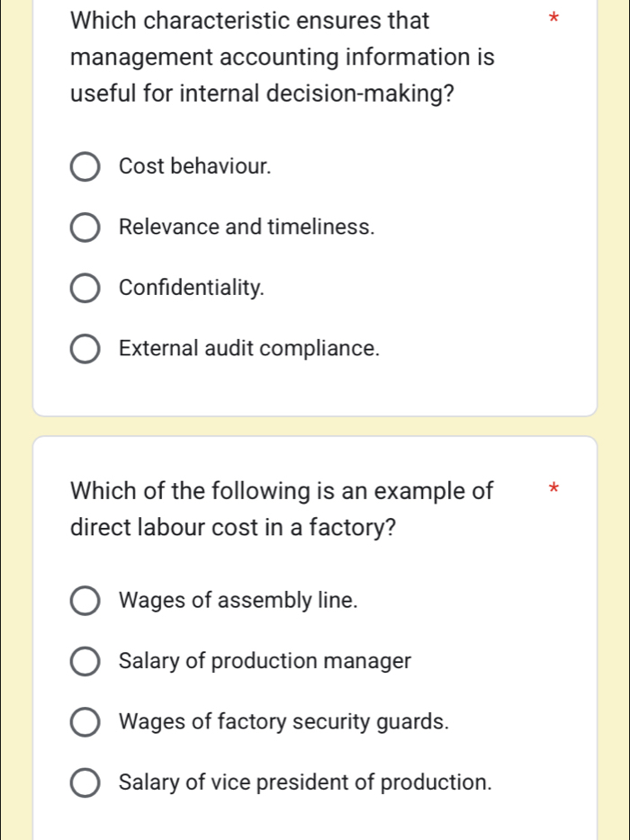Click the direct labour cost question title
The image size is (630, 840).
click(281, 509)
